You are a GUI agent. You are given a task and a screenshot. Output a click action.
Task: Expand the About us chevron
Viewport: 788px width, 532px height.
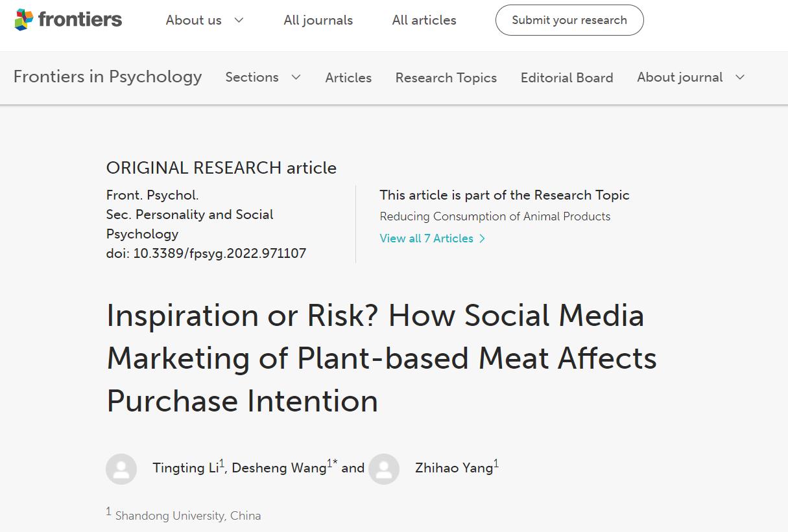pos(239,20)
